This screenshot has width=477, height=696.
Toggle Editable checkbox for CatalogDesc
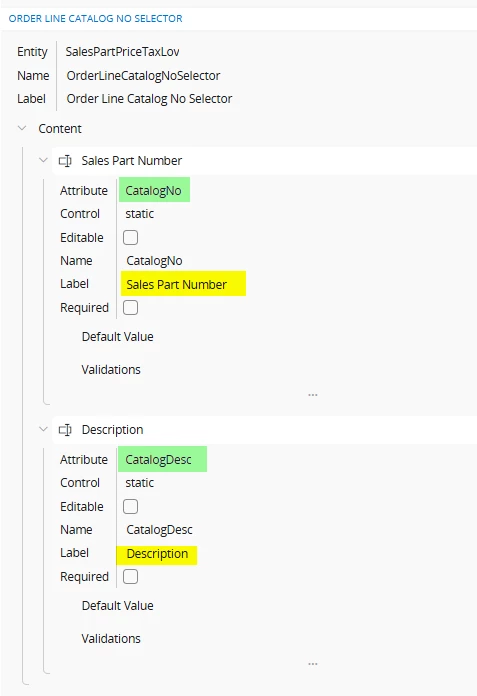pyautogui.click(x=130, y=506)
